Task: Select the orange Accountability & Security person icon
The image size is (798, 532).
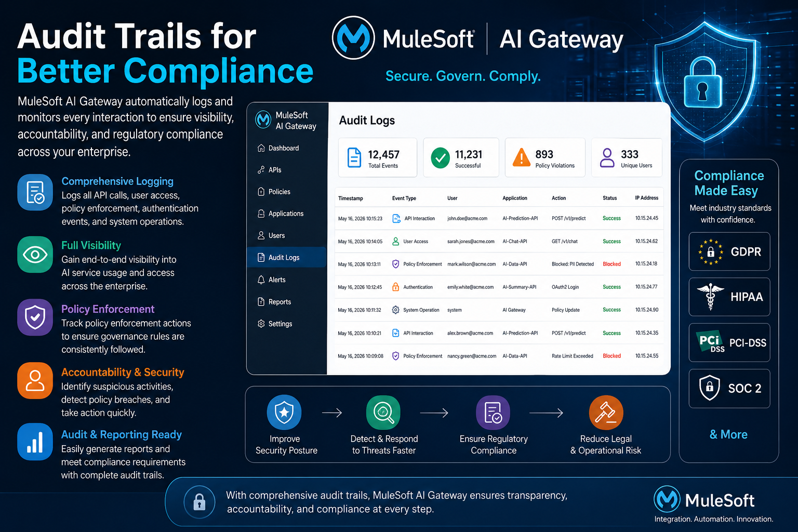Action: click(x=35, y=381)
